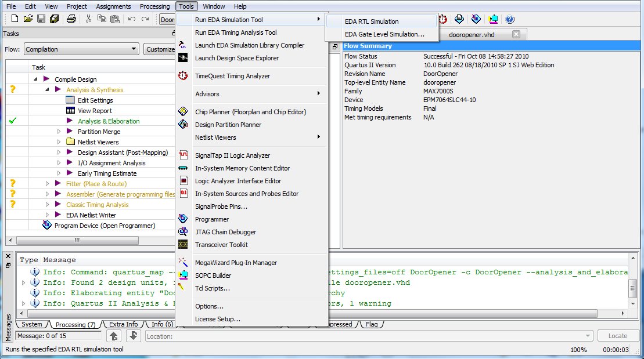
Task: Open the Assignments menu
Action: tap(113, 6)
